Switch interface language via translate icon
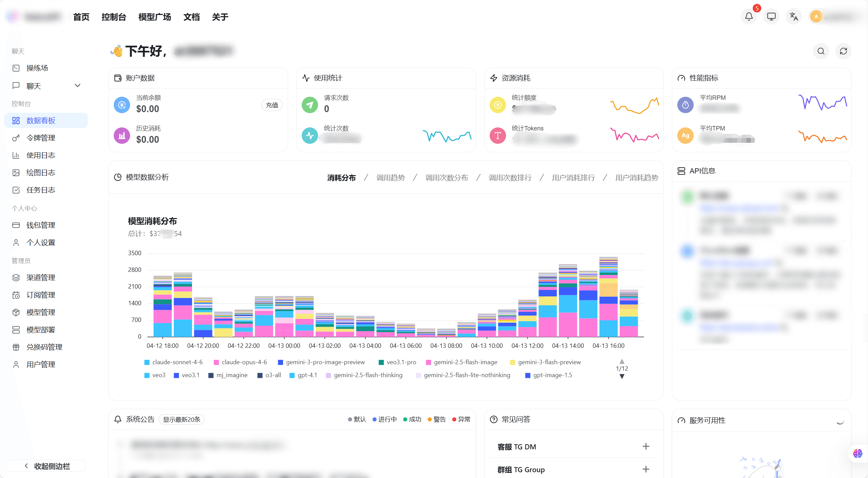The width and height of the screenshot is (868, 478). click(793, 16)
